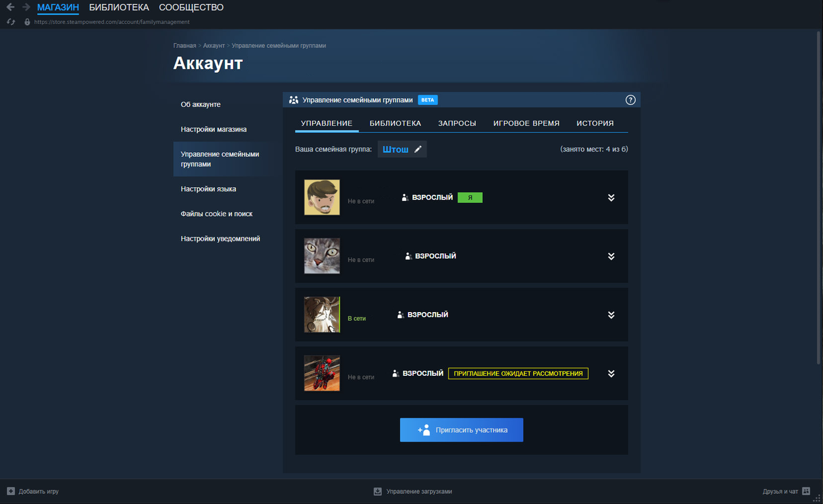823x504 pixels.
Task: Click the bearded man avatar thumbnail
Action: click(x=322, y=197)
